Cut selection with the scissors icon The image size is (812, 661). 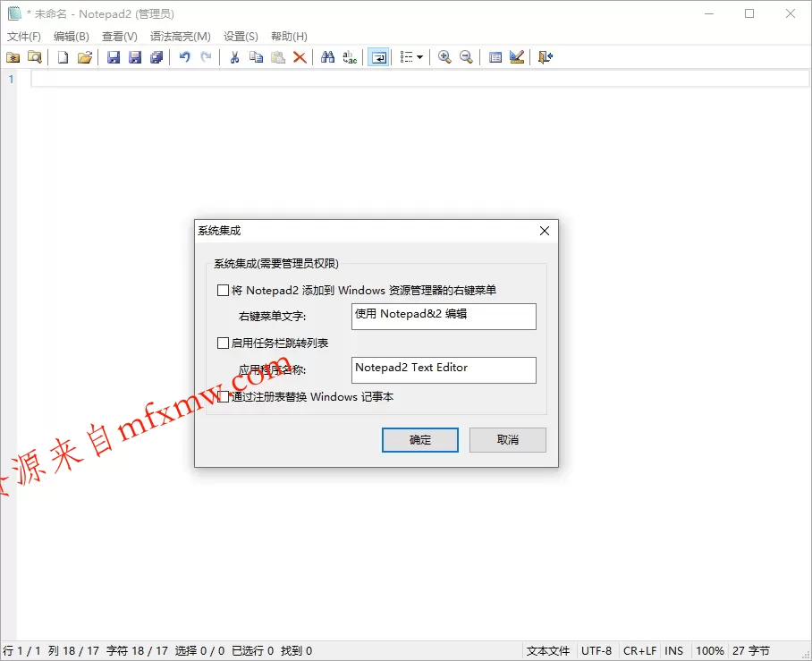[234, 57]
